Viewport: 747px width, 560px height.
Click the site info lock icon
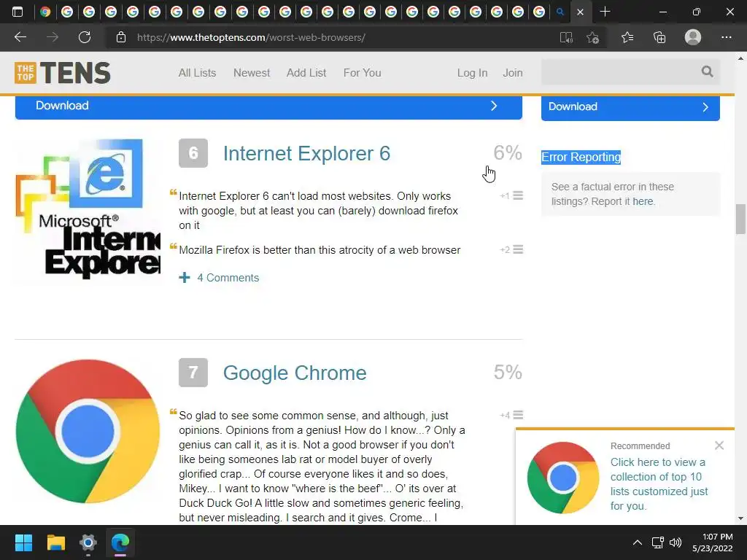[121, 37]
